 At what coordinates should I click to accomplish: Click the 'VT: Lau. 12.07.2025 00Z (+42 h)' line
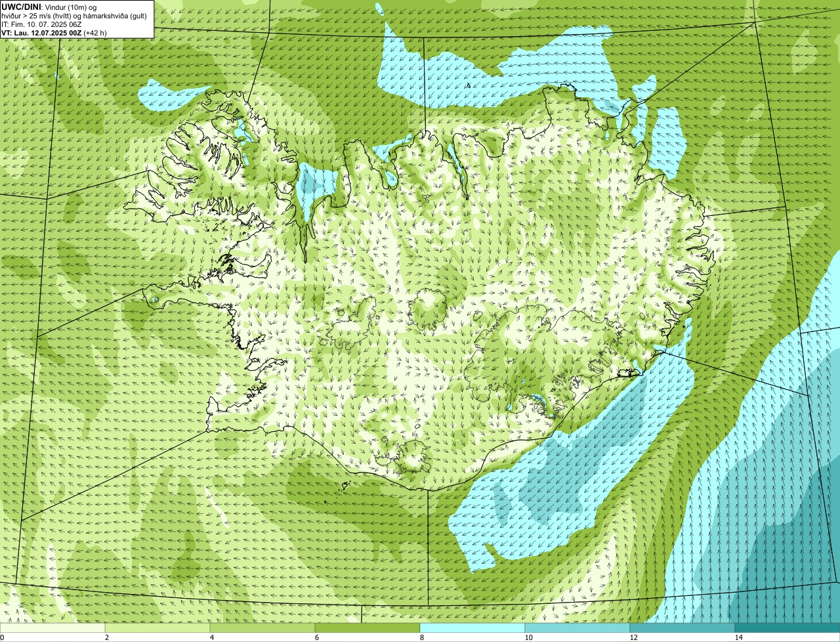click(54, 32)
